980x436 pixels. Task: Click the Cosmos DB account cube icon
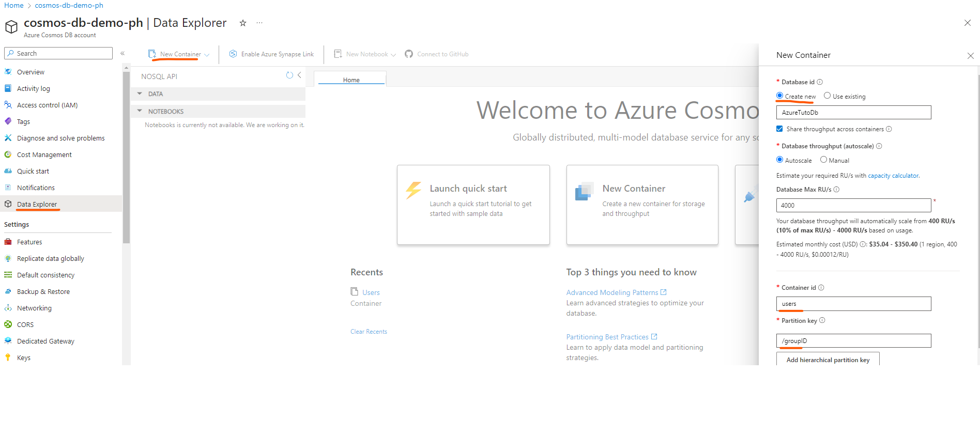coord(11,26)
